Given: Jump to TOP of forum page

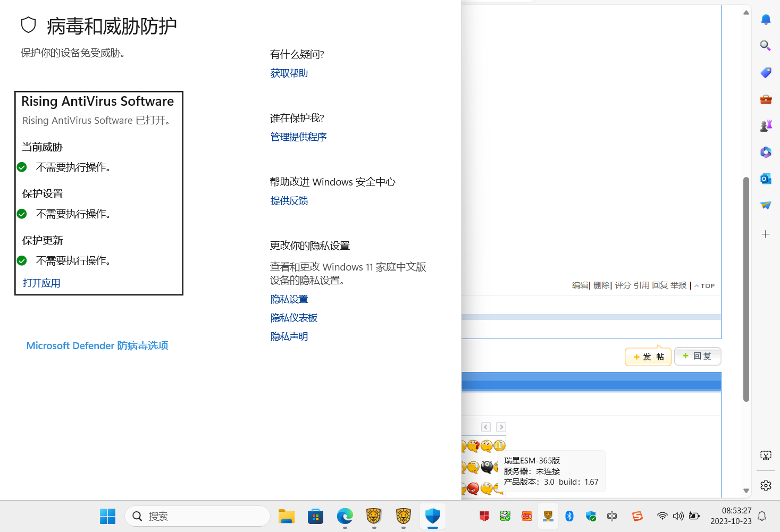Looking at the screenshot, I should [x=704, y=286].
